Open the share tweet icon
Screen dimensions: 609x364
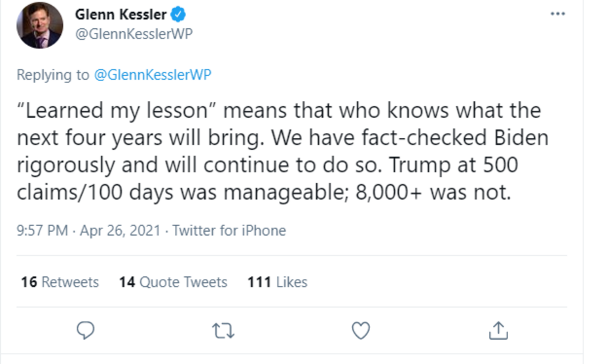[x=498, y=331]
